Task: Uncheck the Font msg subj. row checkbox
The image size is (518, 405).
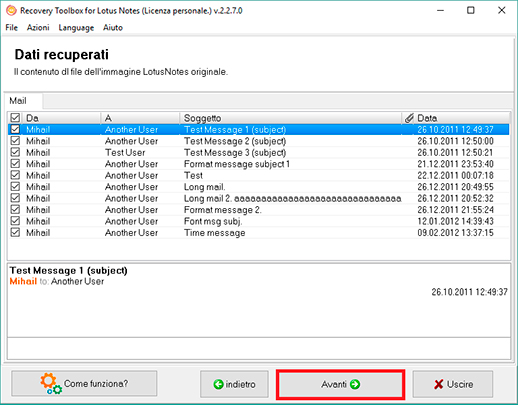Action: tap(15, 221)
